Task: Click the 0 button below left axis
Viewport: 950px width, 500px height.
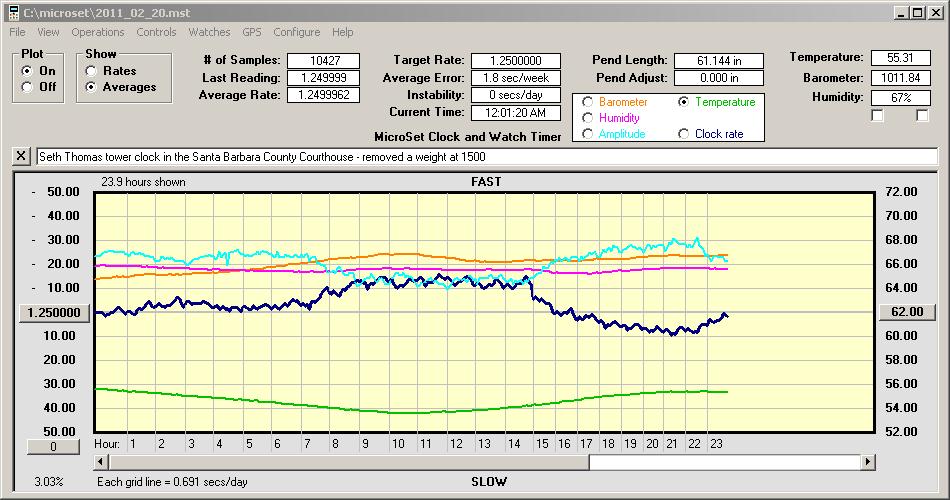Action: [53, 447]
